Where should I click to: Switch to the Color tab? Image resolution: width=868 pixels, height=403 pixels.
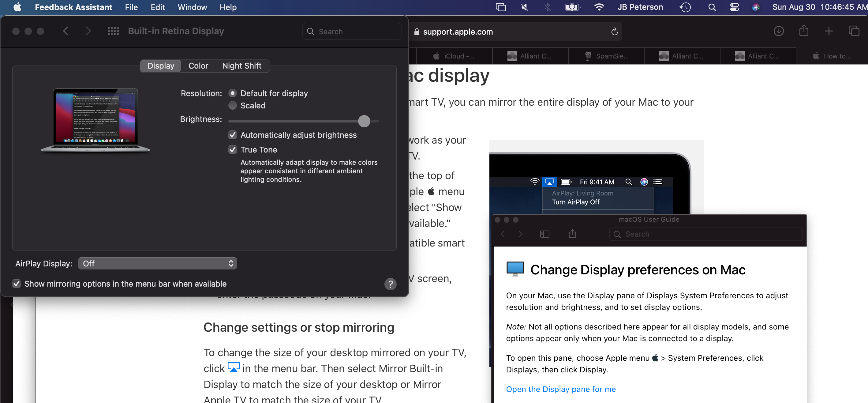tap(198, 66)
